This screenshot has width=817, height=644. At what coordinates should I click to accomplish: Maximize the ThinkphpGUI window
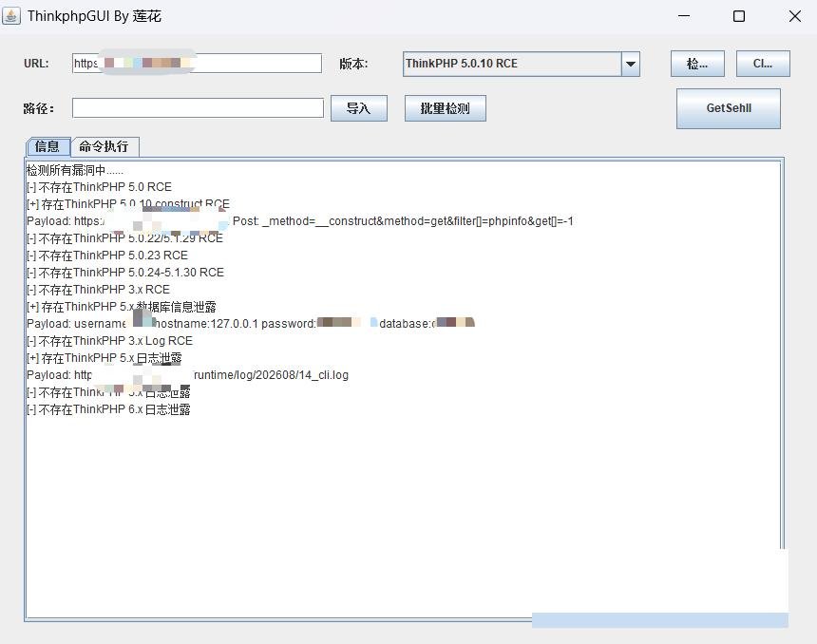739,16
